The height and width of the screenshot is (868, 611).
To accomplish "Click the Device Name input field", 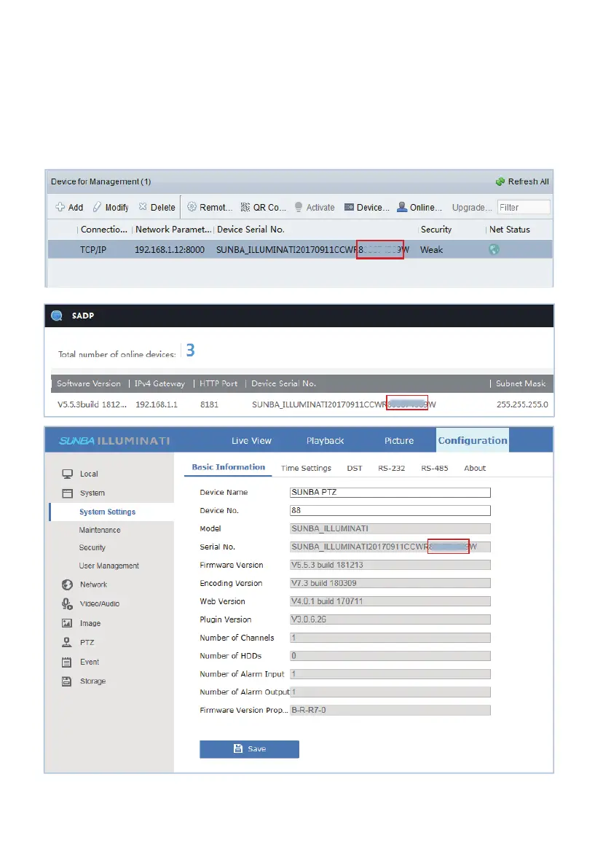I will (x=390, y=492).
